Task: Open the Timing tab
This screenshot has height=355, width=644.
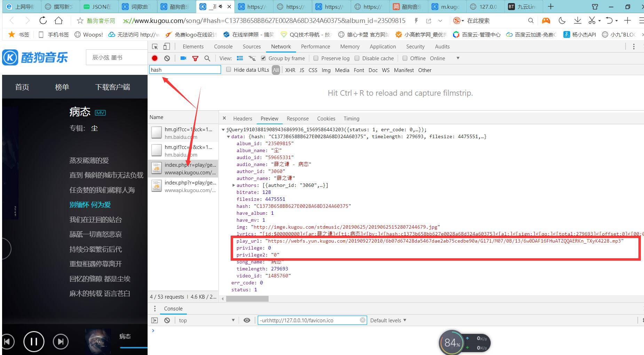Action: (351, 118)
